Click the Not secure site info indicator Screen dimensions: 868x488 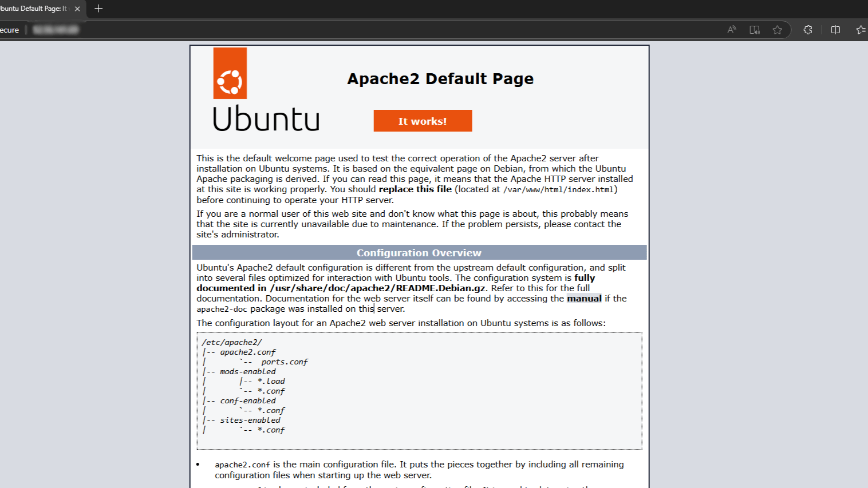point(9,30)
